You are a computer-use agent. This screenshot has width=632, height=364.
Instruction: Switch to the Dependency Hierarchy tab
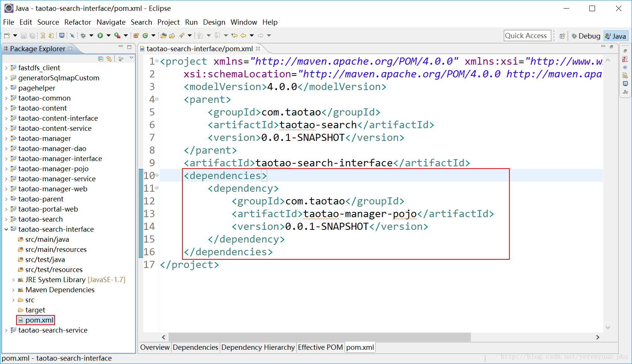tap(258, 348)
